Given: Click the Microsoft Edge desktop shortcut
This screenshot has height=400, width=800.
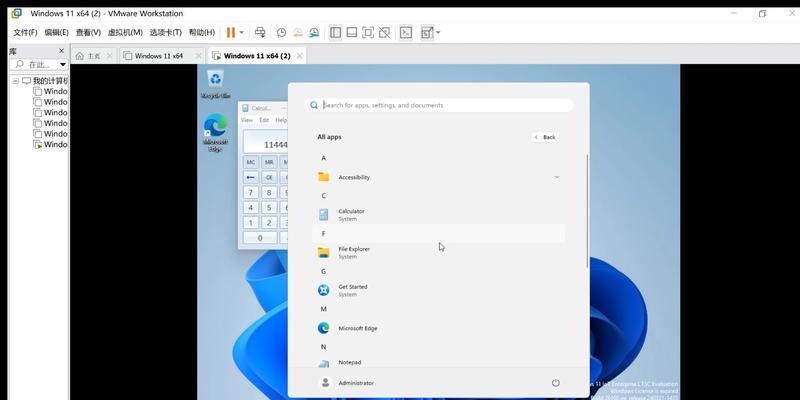Looking at the screenshot, I should pyautogui.click(x=215, y=133).
